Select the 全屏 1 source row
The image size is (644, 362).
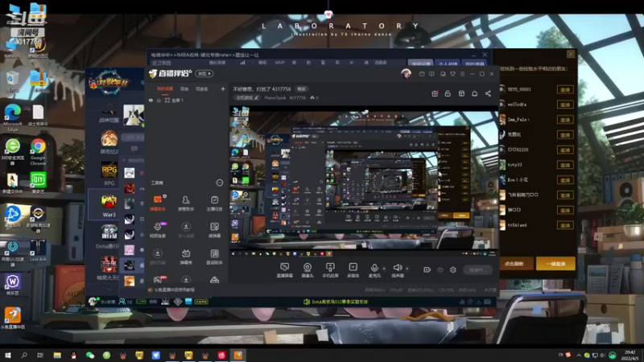coord(187,100)
